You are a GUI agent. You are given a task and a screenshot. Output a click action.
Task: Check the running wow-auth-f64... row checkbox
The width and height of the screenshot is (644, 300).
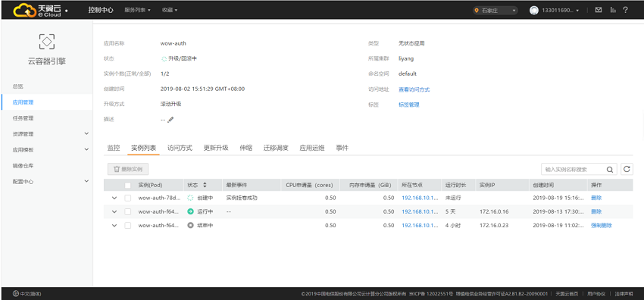pos(128,212)
